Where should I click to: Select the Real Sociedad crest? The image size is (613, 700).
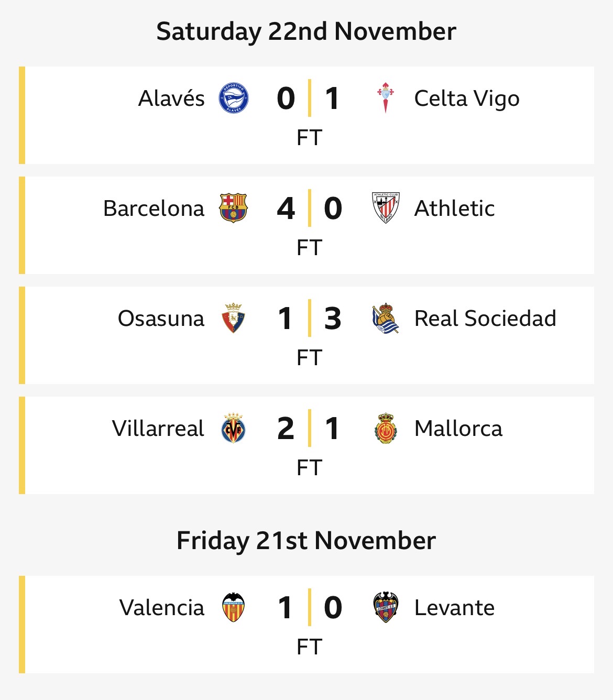click(386, 318)
